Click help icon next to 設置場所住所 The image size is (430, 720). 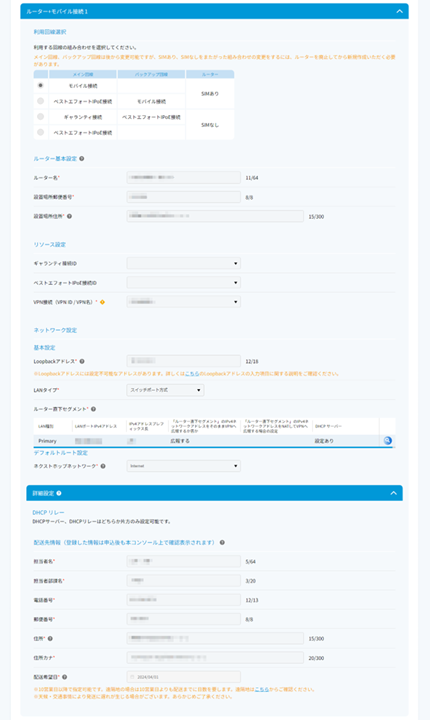tap(69, 216)
